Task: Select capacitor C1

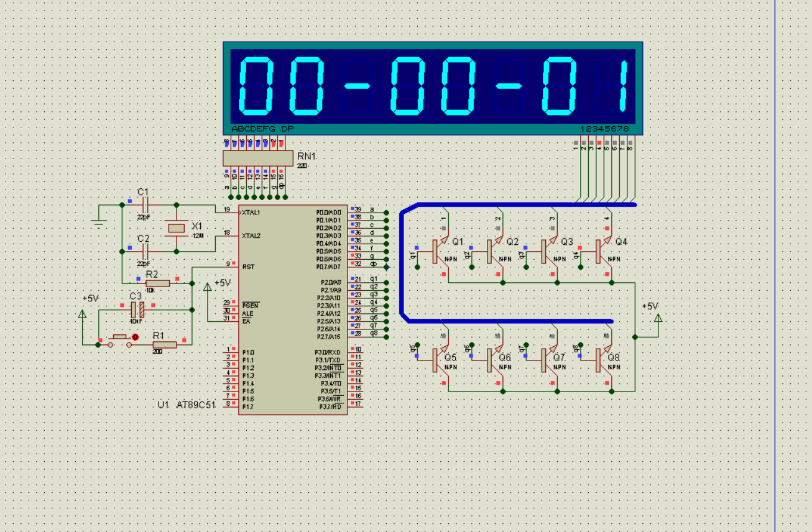Action: point(145,204)
